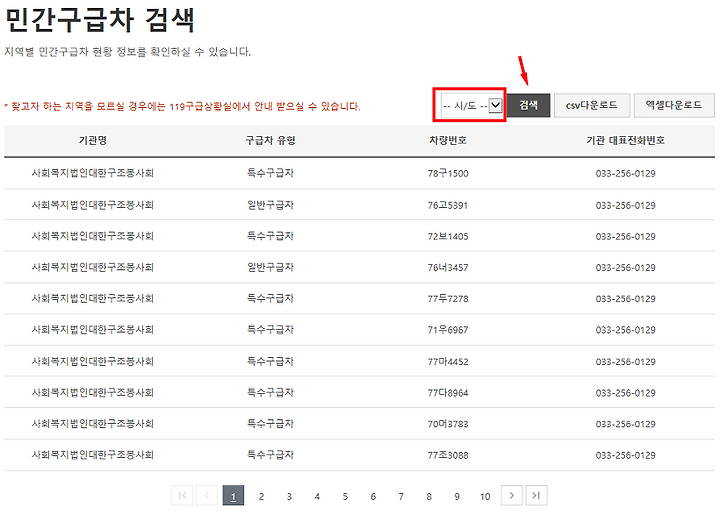Click vehicle number 77다8964

[x=448, y=393]
